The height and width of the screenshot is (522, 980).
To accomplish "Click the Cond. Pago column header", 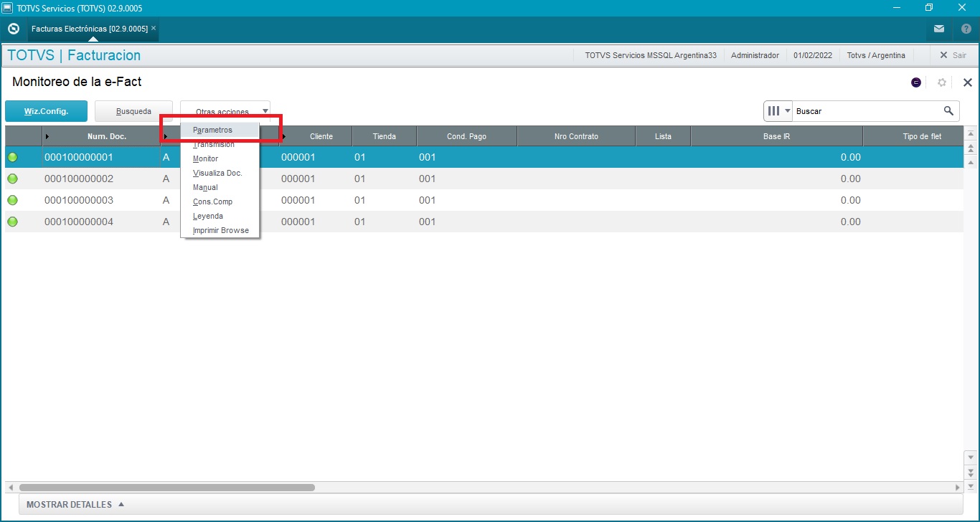I will (x=467, y=136).
